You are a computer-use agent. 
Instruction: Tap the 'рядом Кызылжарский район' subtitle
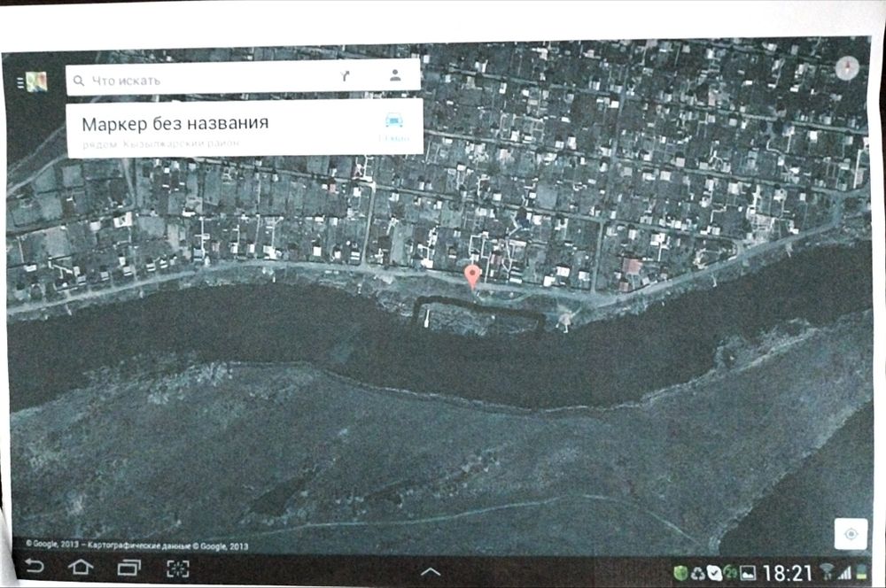[161, 143]
